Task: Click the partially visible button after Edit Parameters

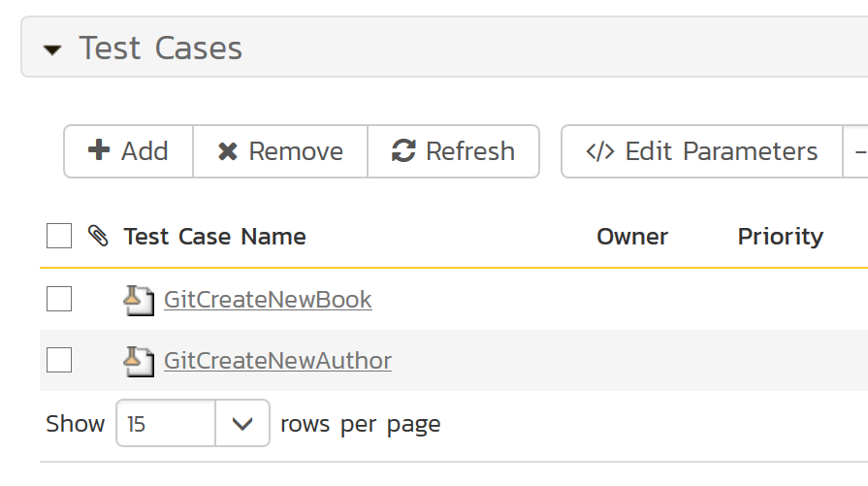Action: pyautogui.click(x=856, y=151)
